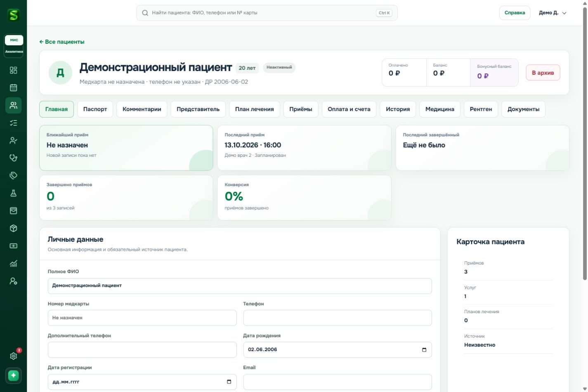Open the План лечения tab
This screenshot has height=392, width=588.
254,109
